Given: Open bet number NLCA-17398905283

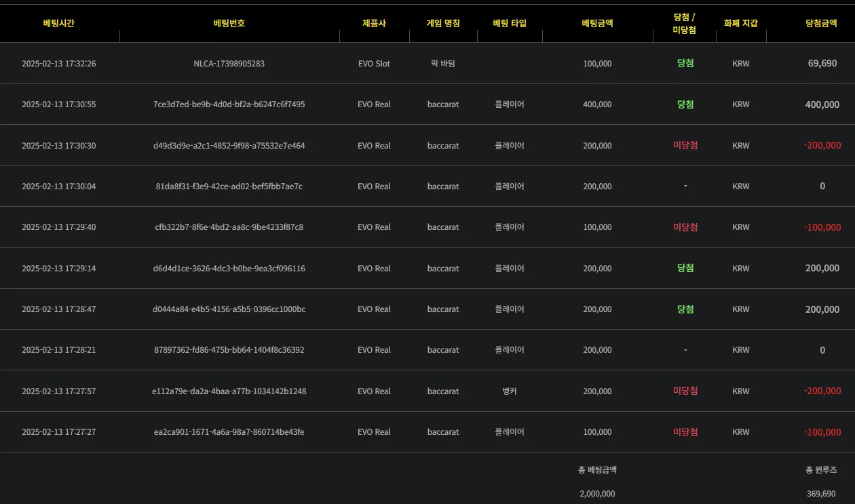Looking at the screenshot, I should 229,64.
